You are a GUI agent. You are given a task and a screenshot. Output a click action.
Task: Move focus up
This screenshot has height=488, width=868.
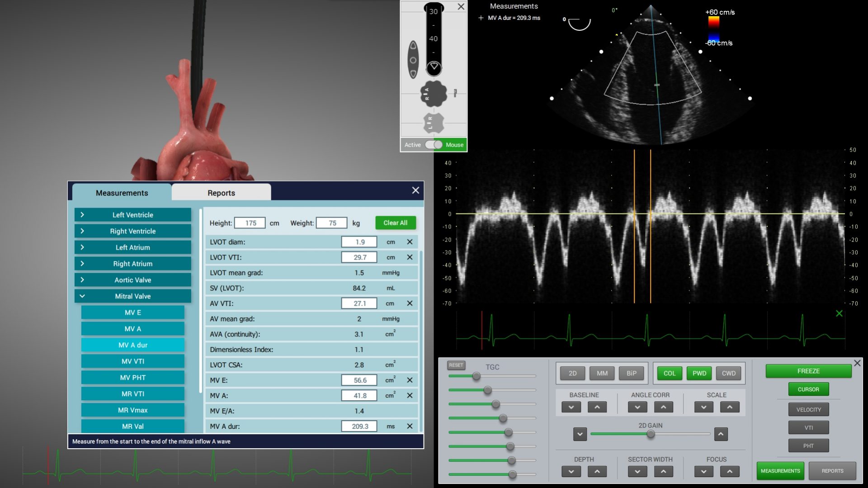pyautogui.click(x=730, y=471)
